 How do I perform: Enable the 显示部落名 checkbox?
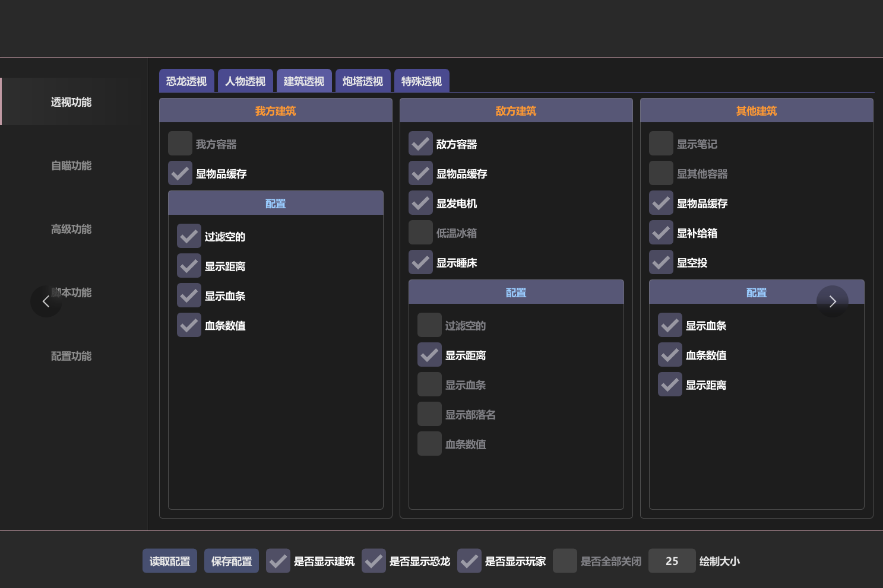pos(429,414)
